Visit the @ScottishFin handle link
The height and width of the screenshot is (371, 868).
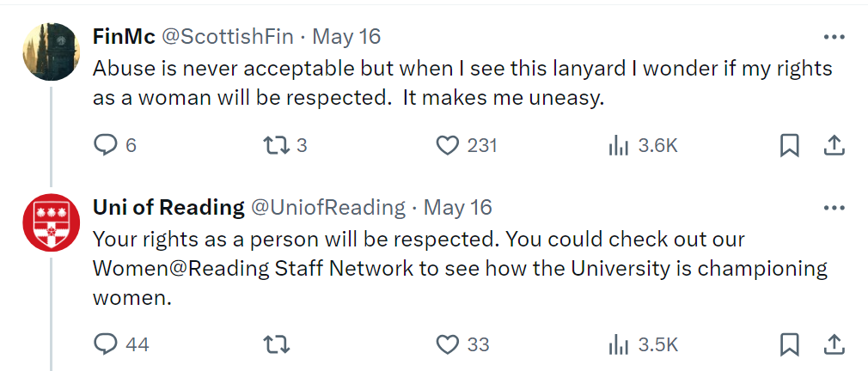pos(226,37)
